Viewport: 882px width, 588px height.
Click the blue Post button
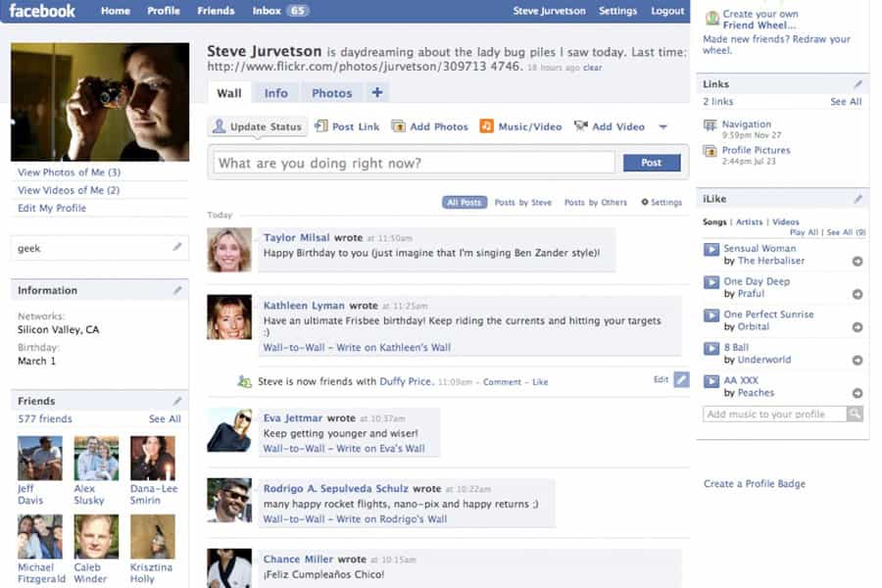(x=652, y=163)
